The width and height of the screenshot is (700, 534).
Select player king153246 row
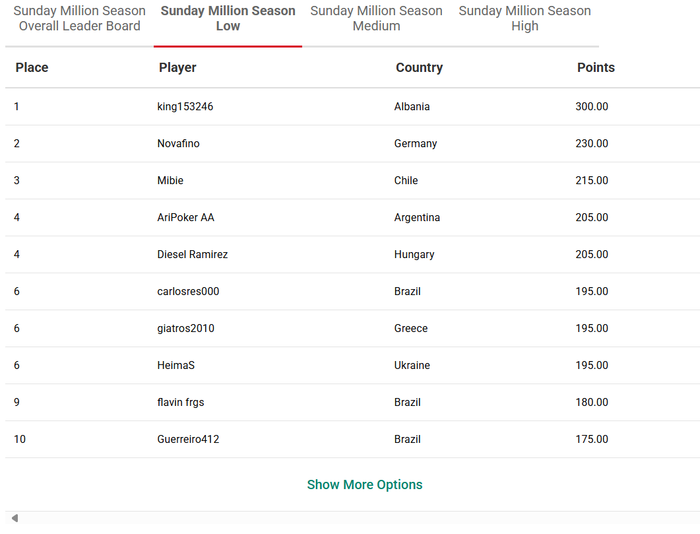pos(353,106)
